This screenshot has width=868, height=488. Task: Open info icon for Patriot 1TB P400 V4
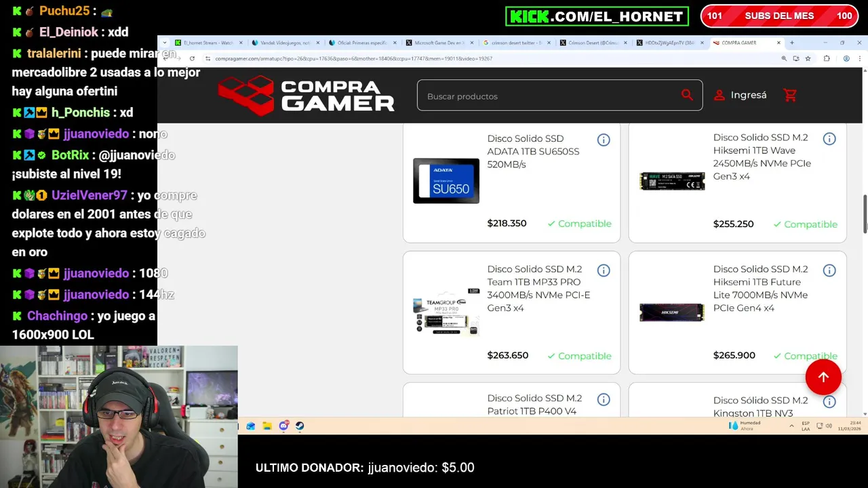click(x=604, y=399)
